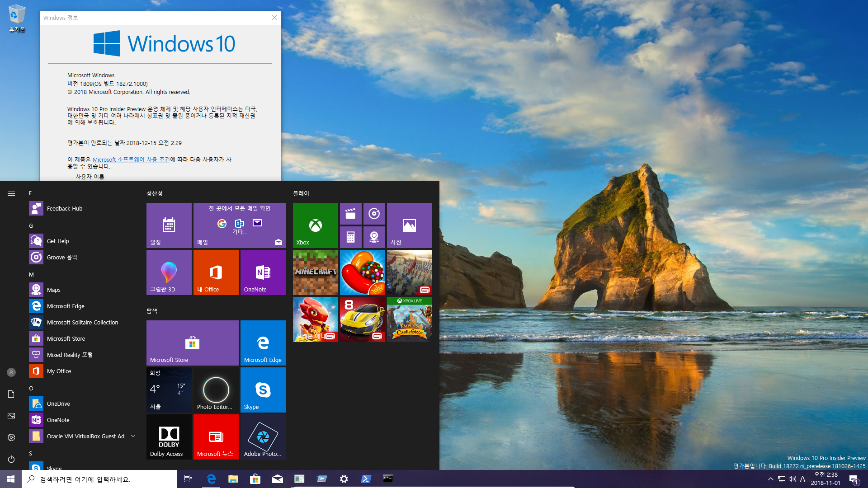Image resolution: width=868 pixels, height=488 pixels.
Task: Click the taskbar search box
Action: coord(99,479)
